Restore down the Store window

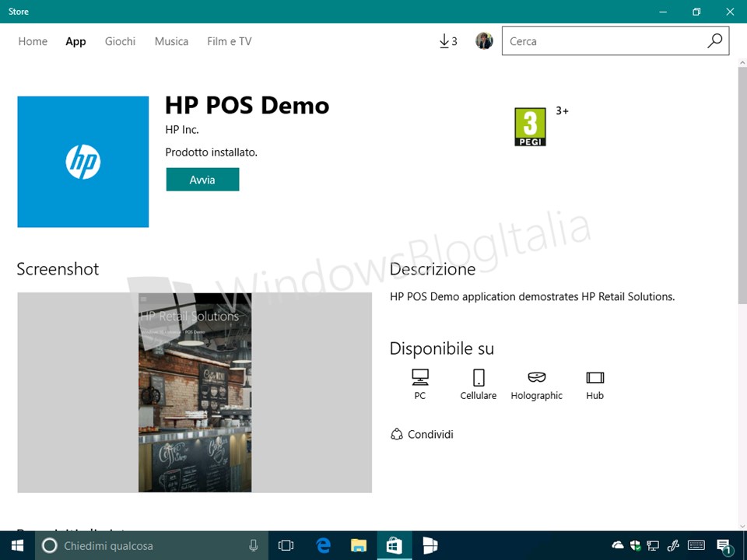(x=696, y=12)
